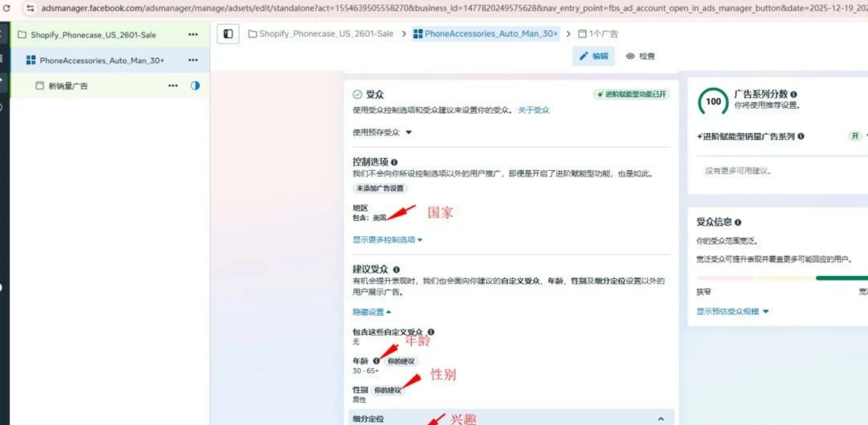
Task: Open 使用预存受众 dropdown
Action: (382, 132)
